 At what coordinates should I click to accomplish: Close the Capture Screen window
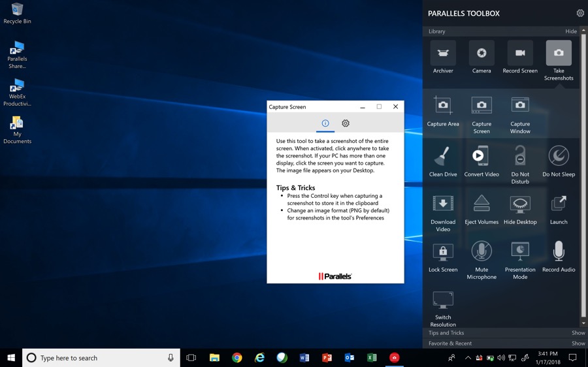pyautogui.click(x=395, y=107)
